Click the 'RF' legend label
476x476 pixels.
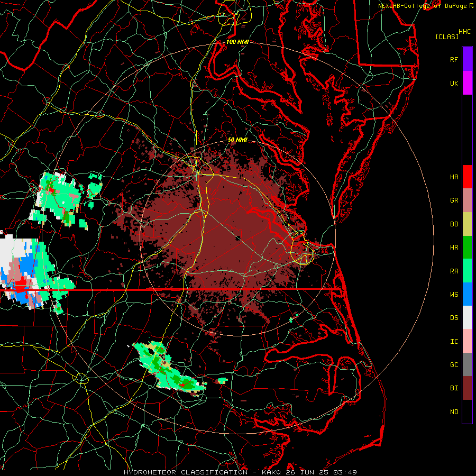[454, 59]
